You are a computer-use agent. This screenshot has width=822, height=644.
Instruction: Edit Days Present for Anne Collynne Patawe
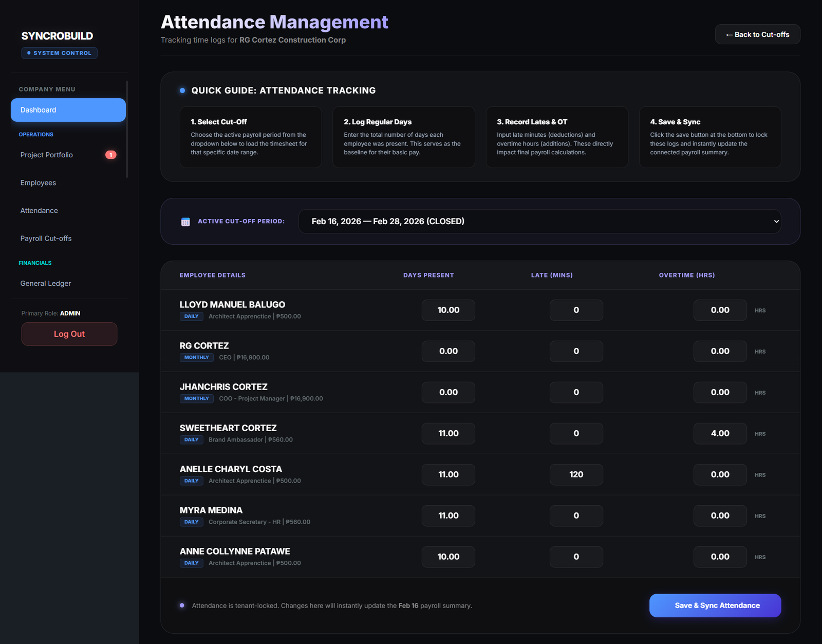[449, 557]
